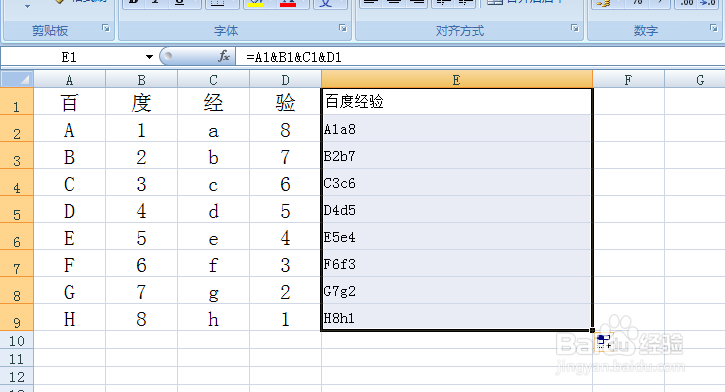The width and height of the screenshot is (725, 392).
Task: Click cell containing A1a8
Action: pos(457,129)
